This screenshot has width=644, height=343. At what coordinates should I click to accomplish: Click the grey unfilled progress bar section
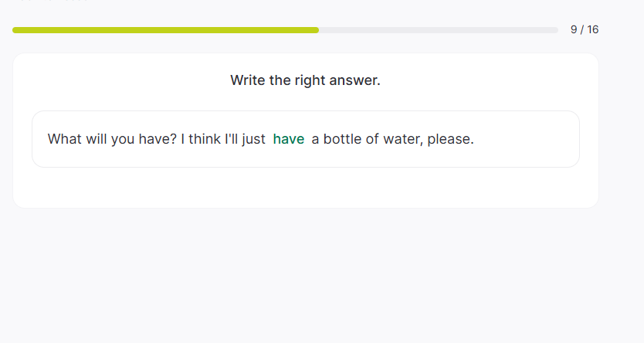(x=439, y=30)
